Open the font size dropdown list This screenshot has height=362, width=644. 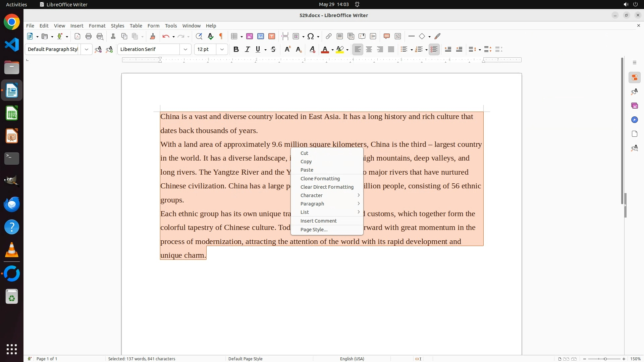click(x=222, y=49)
